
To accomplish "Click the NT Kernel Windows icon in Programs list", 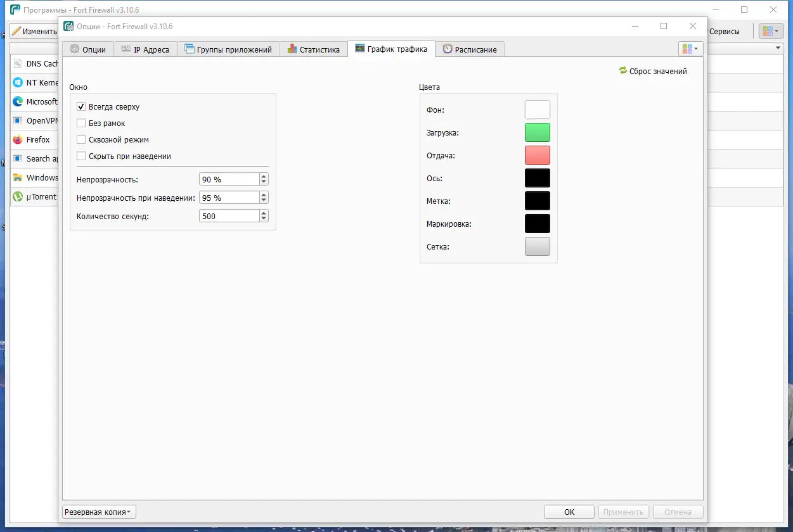I will tap(18, 83).
